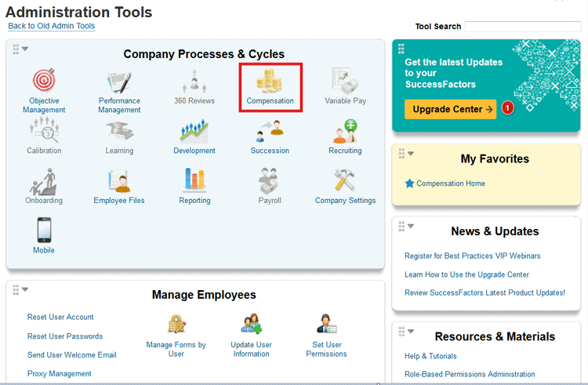588x385 pixels.
Task: Click the Employee Files text label
Action: point(119,201)
